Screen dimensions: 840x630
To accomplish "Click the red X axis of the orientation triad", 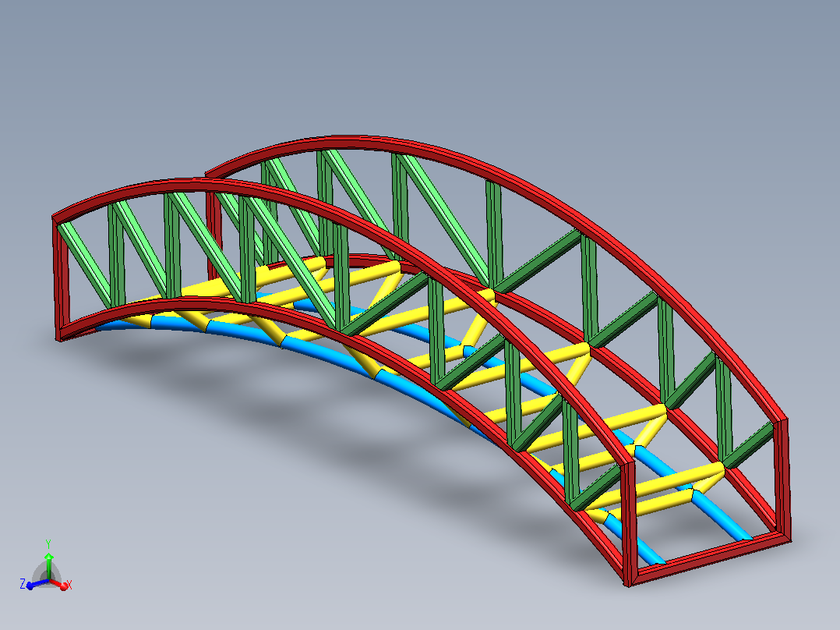I will point(58,584).
